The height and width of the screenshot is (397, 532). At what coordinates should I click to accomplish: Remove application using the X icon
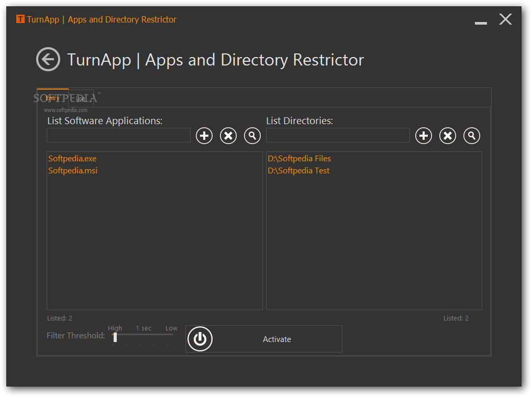228,136
